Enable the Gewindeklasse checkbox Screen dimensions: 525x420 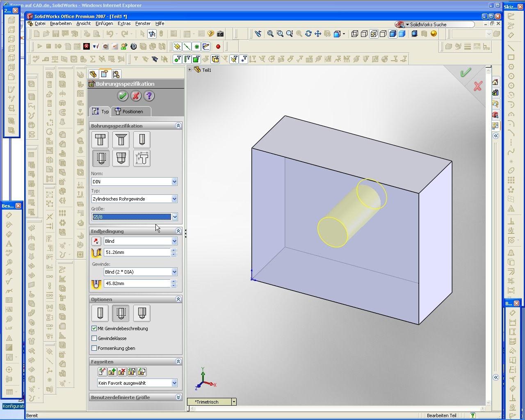pos(94,338)
